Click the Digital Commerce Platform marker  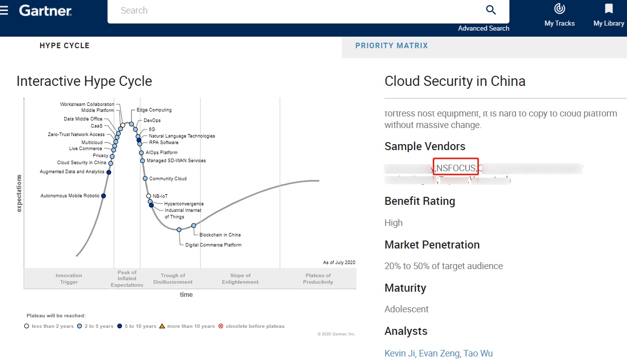(179, 229)
